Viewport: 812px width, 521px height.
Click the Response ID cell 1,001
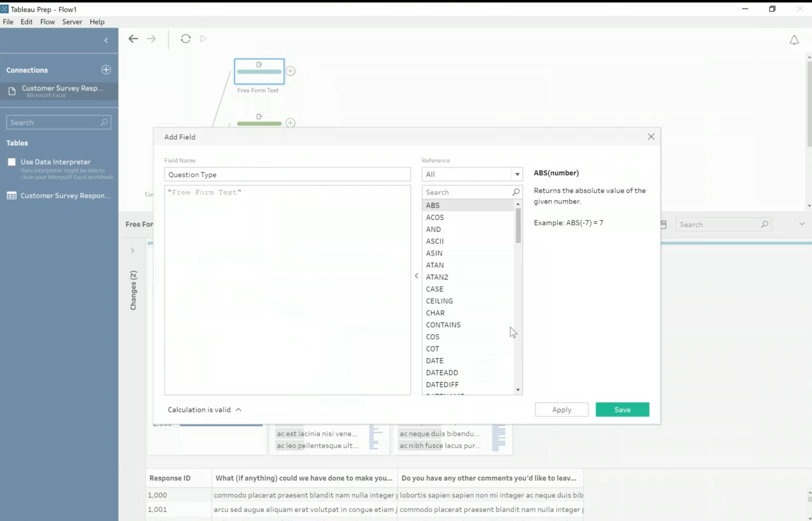coord(179,510)
